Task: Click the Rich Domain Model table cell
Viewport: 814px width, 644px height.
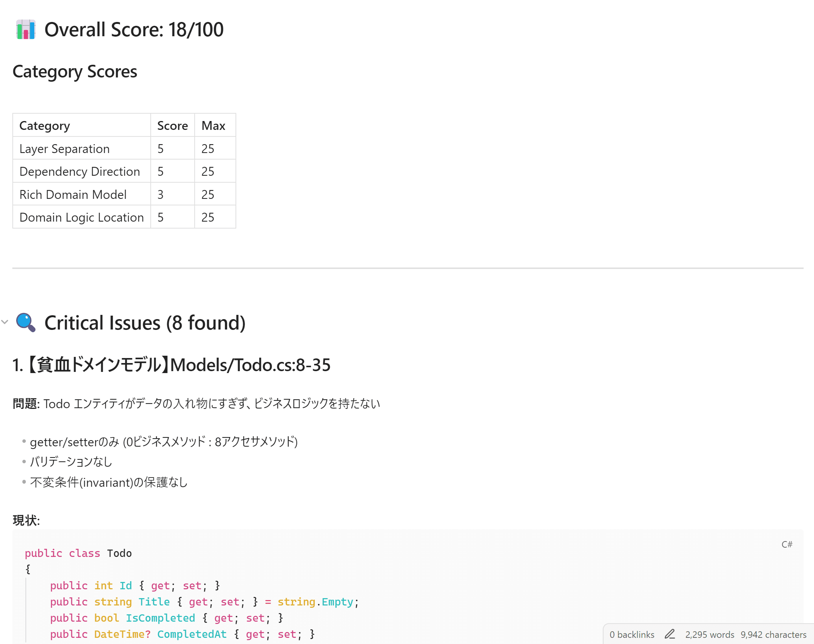Action: click(x=73, y=195)
